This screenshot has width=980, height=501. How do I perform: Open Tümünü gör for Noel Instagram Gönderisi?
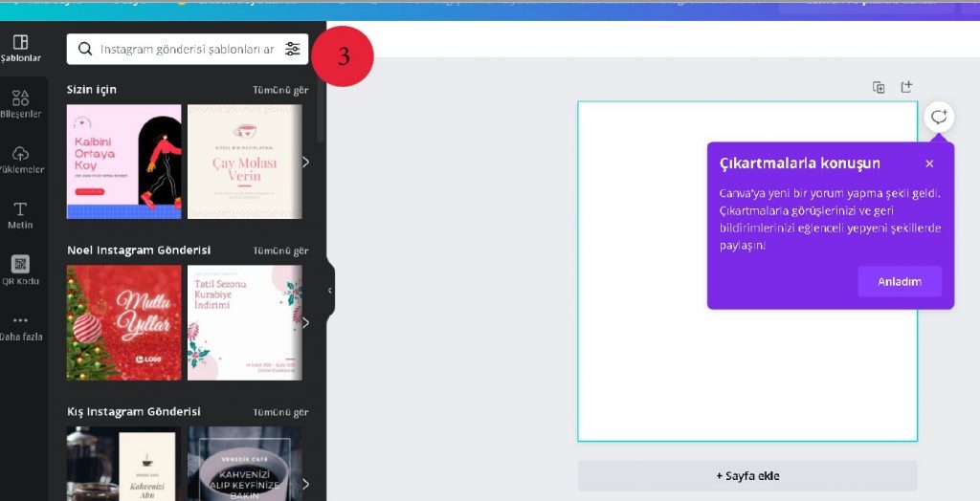point(280,250)
